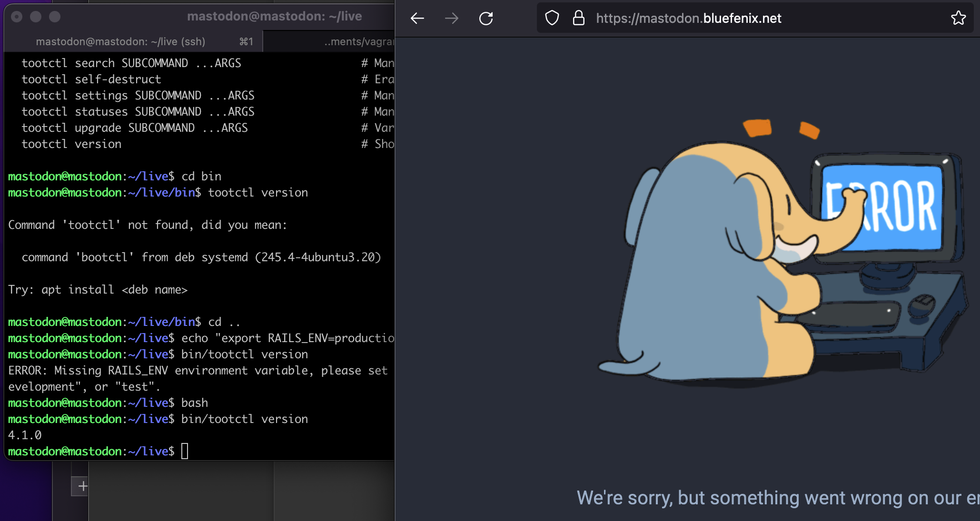
Task: Click '4.1.0' version output text
Action: (25, 435)
